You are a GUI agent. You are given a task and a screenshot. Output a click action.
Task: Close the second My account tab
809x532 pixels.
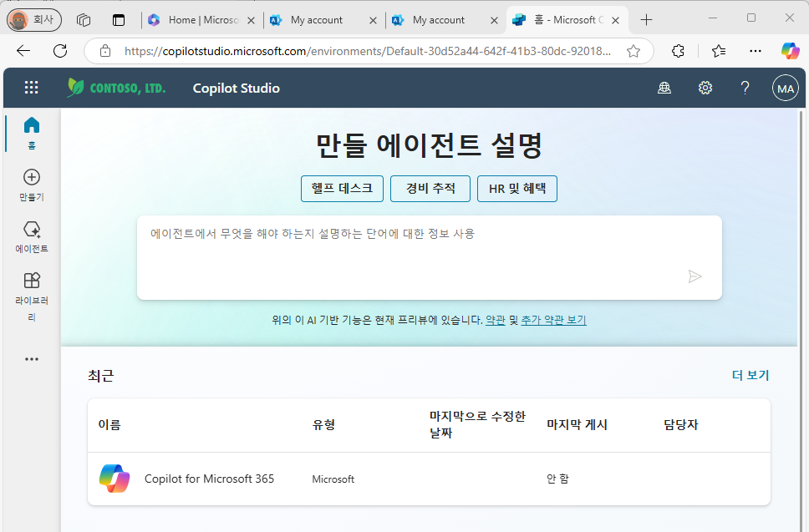(494, 21)
